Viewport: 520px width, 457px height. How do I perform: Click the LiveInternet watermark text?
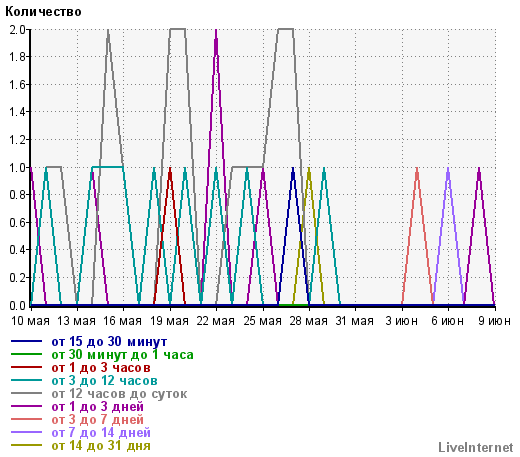(476, 448)
